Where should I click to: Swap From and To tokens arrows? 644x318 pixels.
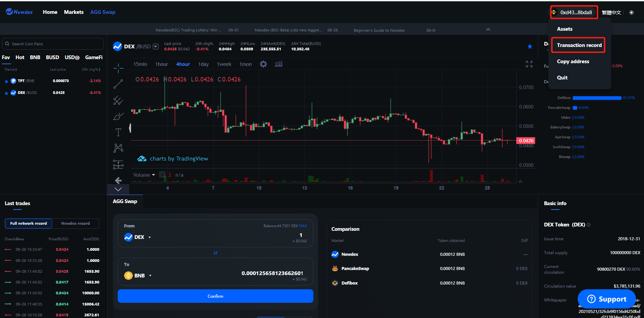click(215, 253)
